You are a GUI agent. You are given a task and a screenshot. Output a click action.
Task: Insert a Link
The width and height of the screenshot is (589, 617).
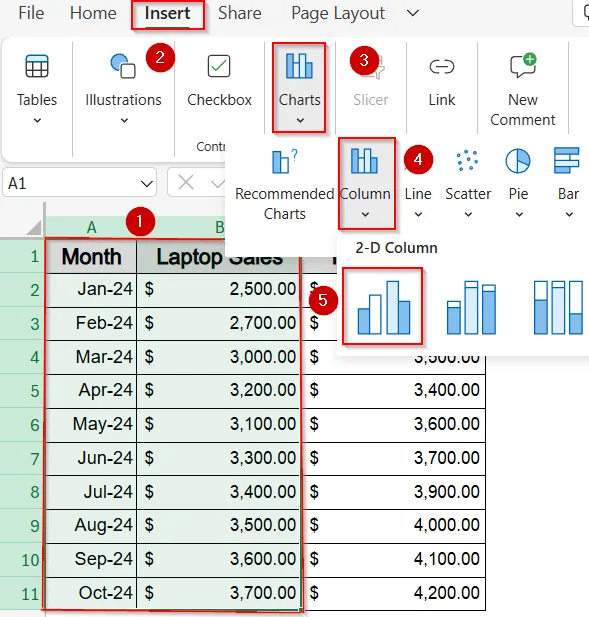(442, 81)
